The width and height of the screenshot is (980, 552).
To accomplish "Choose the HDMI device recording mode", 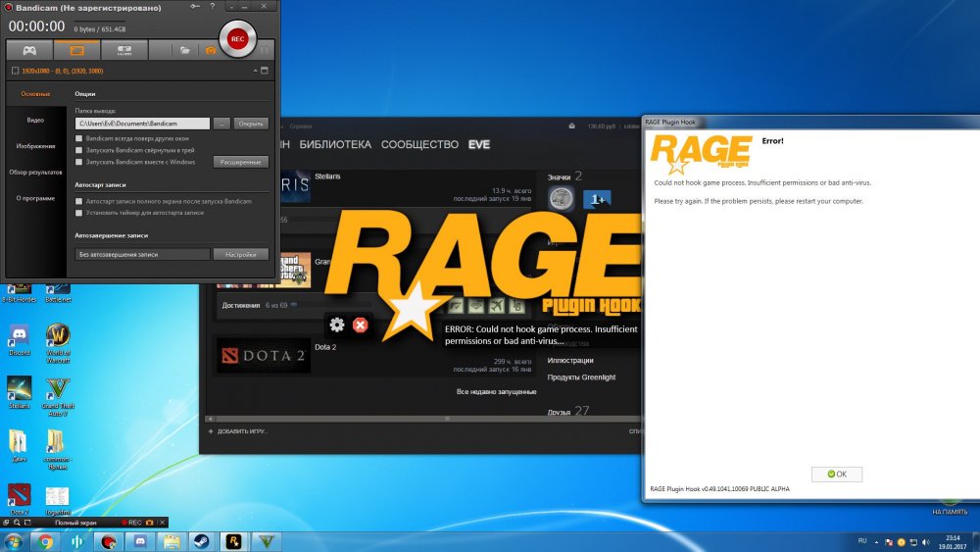I will (x=124, y=50).
